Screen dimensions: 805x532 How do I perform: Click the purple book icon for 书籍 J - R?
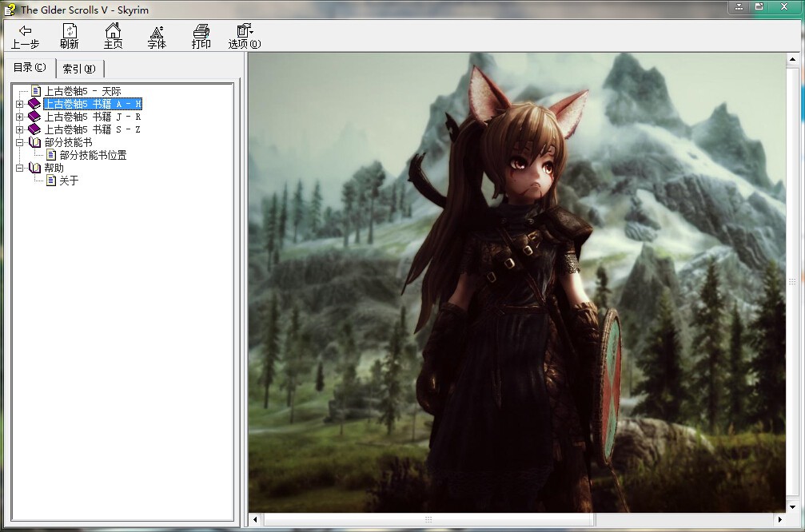click(x=34, y=117)
